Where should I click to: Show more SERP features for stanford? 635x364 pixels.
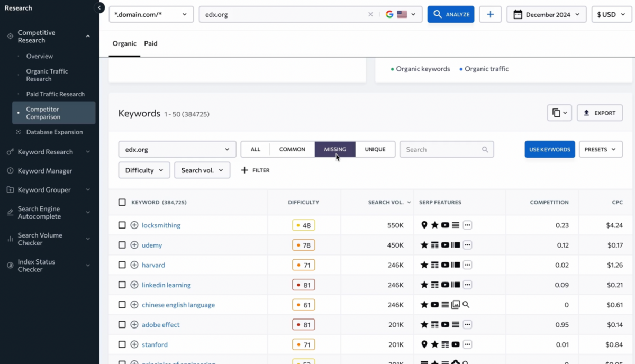pyautogui.click(x=467, y=344)
